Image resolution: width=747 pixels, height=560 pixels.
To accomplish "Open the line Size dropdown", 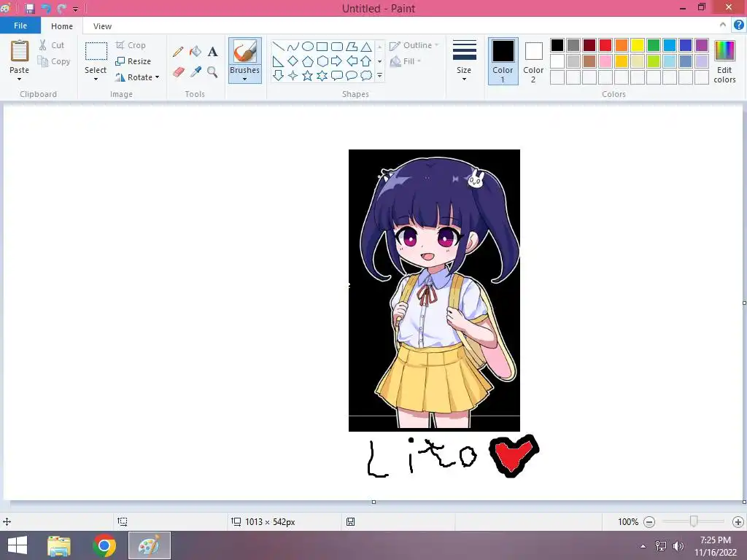I will [464, 61].
